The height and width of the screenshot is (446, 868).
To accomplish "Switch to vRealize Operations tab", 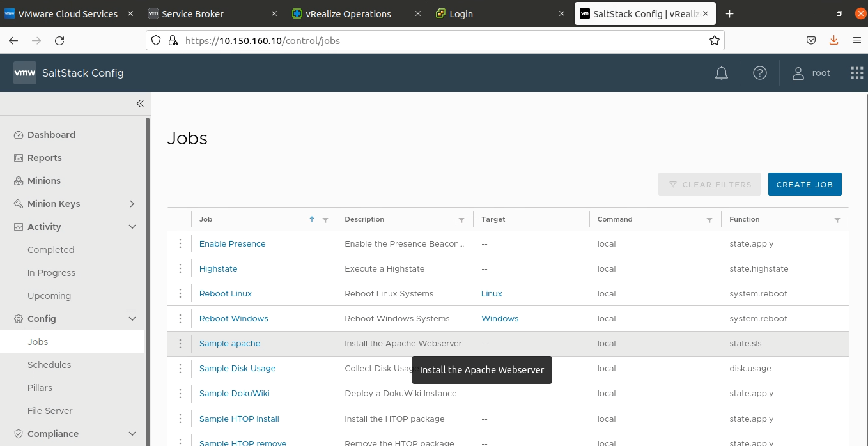I will click(348, 14).
